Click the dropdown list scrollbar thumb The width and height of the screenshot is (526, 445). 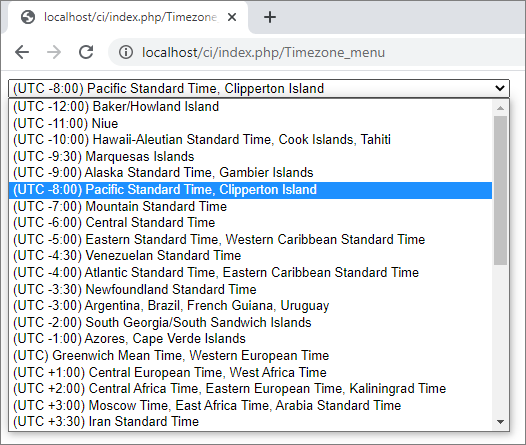(x=500, y=190)
